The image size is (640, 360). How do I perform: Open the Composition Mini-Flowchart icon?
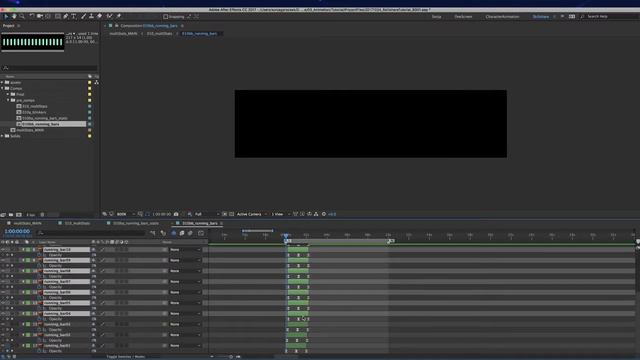(x=153, y=233)
